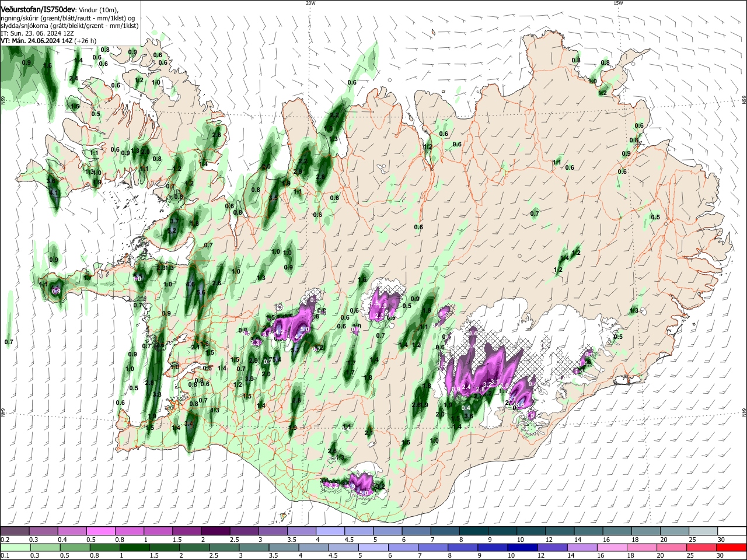Viewport: 747px width, 560px height.
Task: Click the 3.7 precipitation value on the map
Action: click(174, 222)
